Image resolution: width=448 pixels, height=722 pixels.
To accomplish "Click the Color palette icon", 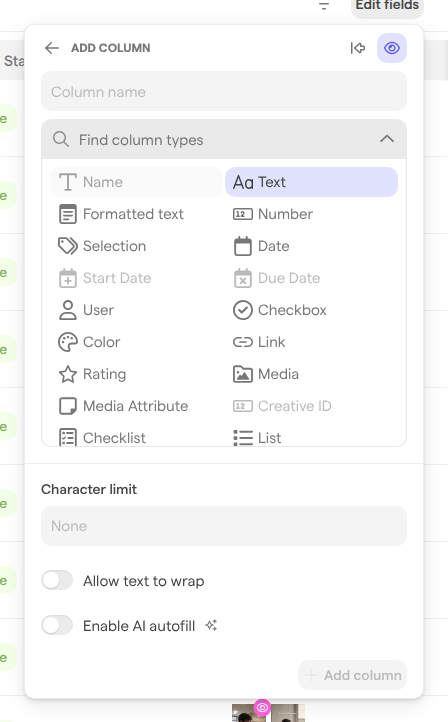I will point(68,342).
